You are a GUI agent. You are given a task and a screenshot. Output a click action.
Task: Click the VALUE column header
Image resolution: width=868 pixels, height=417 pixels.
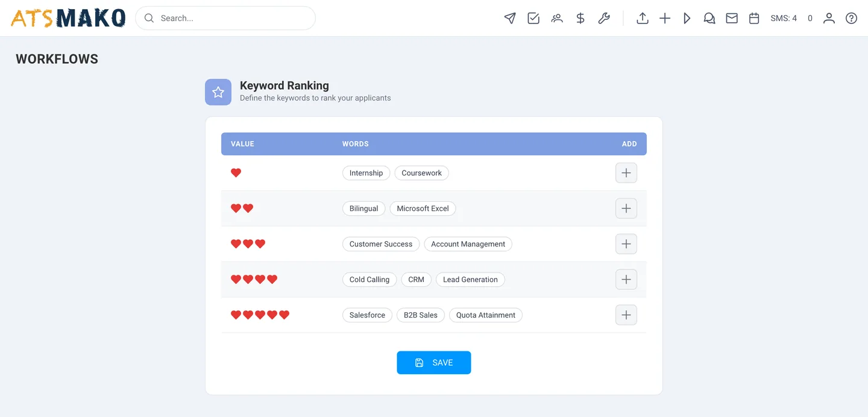[x=242, y=144]
